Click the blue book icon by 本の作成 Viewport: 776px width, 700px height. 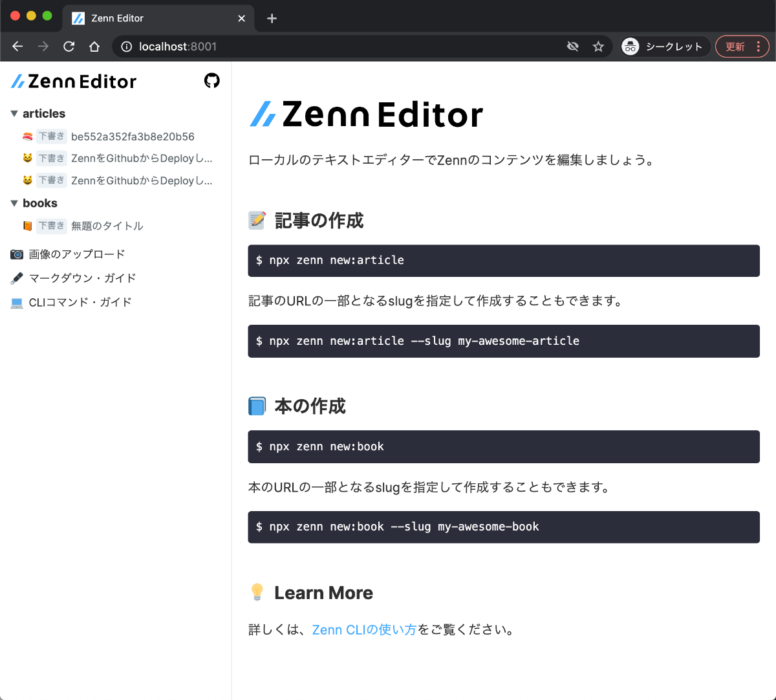[x=257, y=406]
